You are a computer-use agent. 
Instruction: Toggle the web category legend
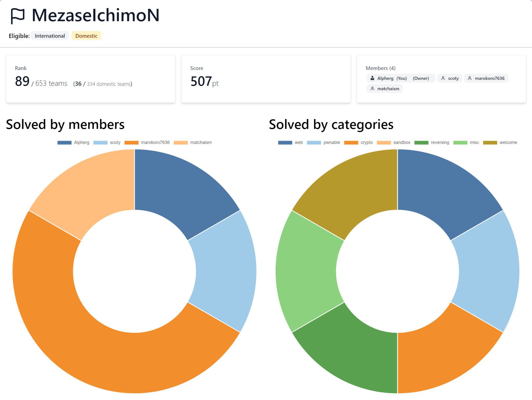(290, 142)
